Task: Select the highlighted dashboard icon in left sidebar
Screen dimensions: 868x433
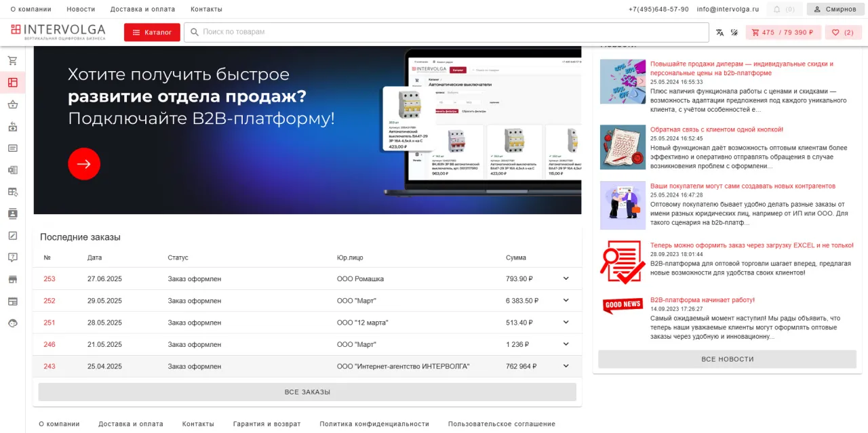Action: [12, 81]
